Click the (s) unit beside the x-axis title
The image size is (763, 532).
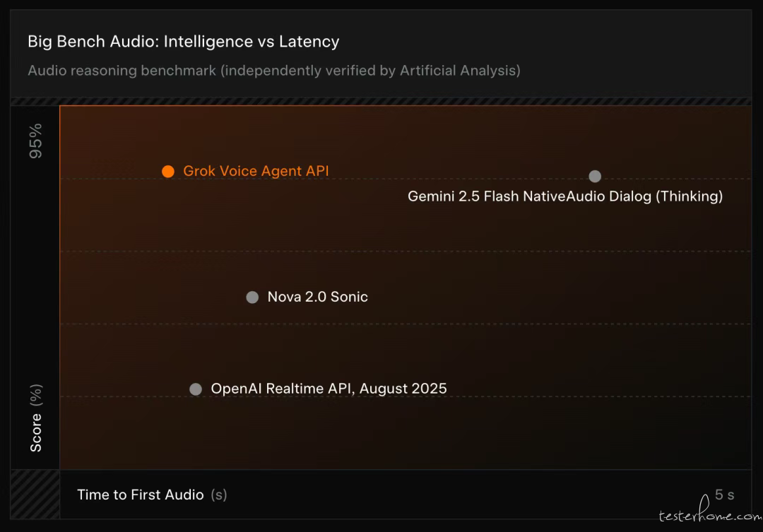(x=218, y=495)
